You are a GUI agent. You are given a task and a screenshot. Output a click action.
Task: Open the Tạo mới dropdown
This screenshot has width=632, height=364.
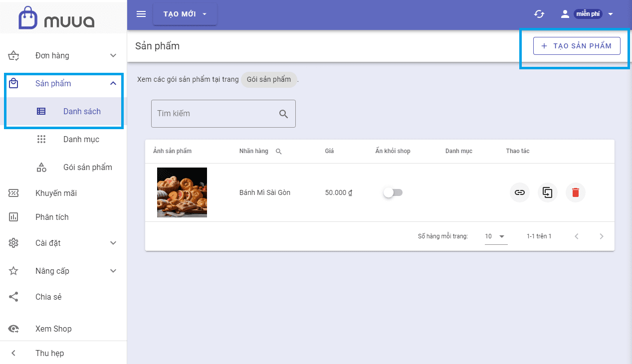coord(185,14)
